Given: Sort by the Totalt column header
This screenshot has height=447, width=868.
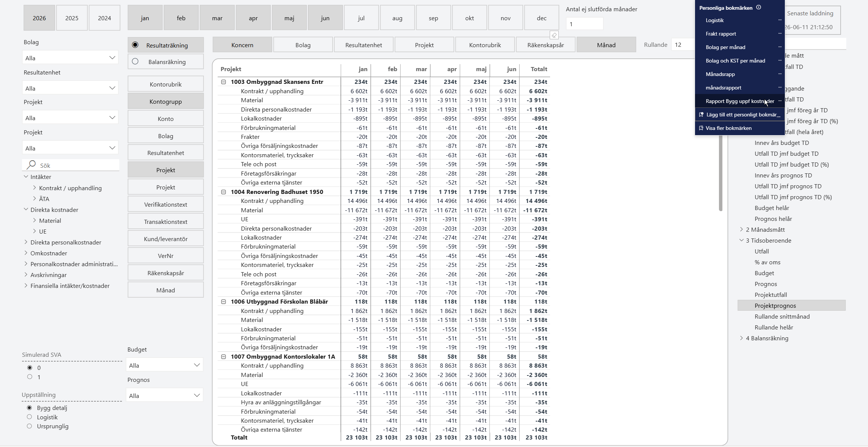Looking at the screenshot, I should (539, 69).
